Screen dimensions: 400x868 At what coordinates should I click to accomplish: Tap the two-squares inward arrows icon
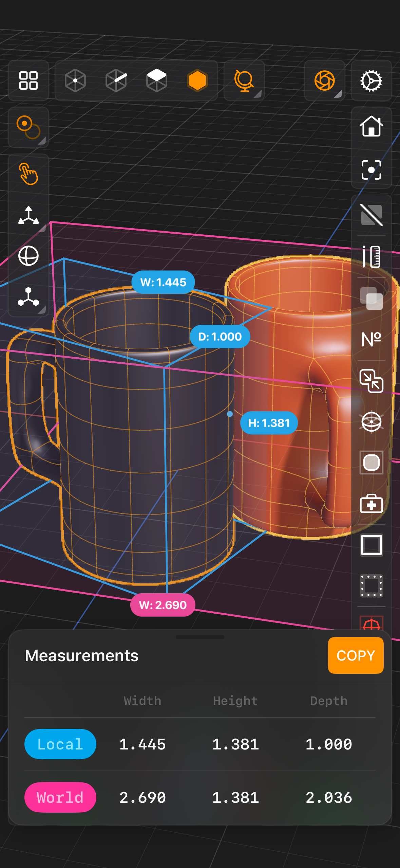click(371, 381)
